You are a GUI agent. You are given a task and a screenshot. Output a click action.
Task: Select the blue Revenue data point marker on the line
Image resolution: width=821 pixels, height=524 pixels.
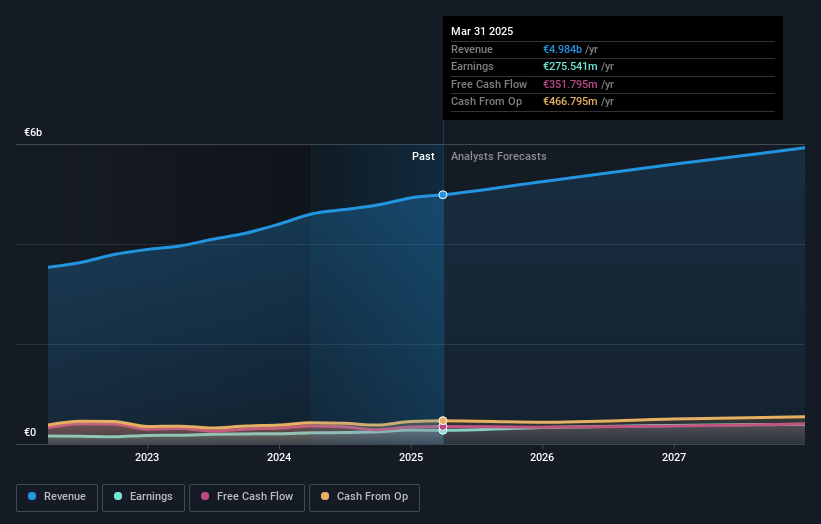[x=443, y=195]
